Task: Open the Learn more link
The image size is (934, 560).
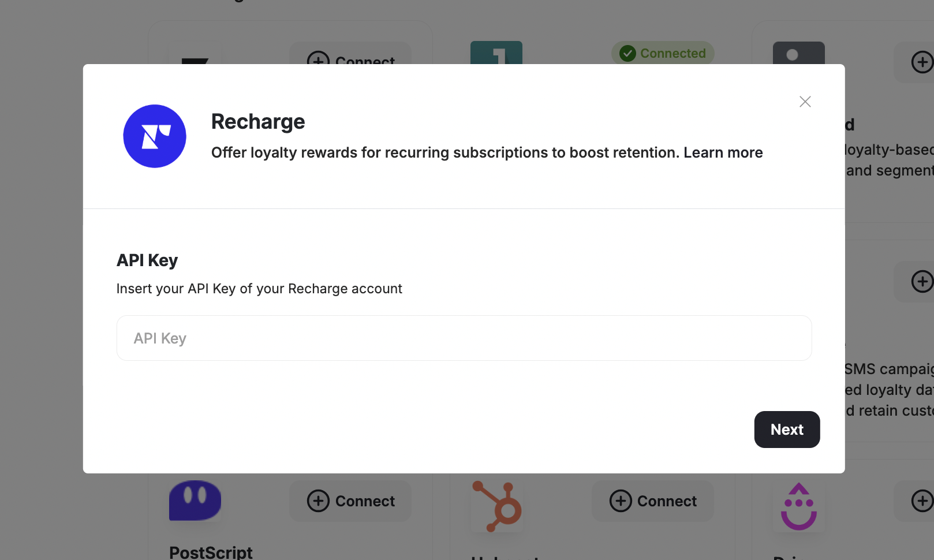Action: (x=723, y=152)
